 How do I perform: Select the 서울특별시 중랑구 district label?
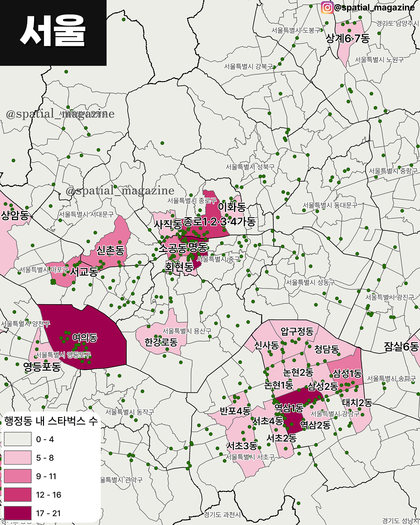(x=393, y=171)
